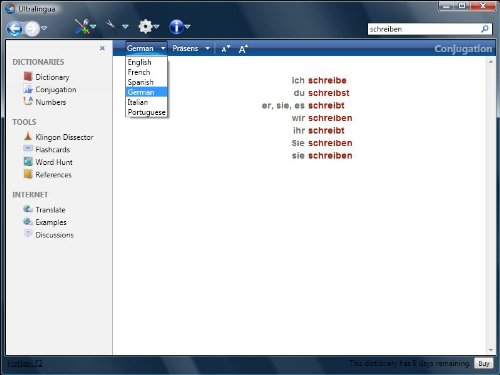Click the magnifying glass search icon

485,29
